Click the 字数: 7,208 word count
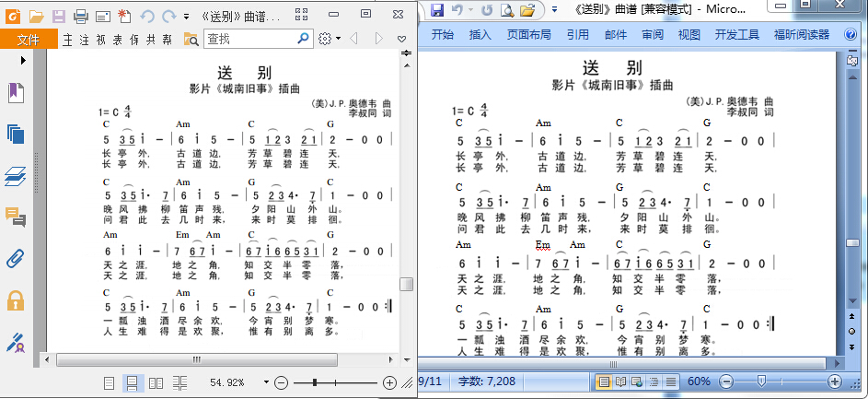The height and width of the screenshot is (399, 868). coord(487,381)
